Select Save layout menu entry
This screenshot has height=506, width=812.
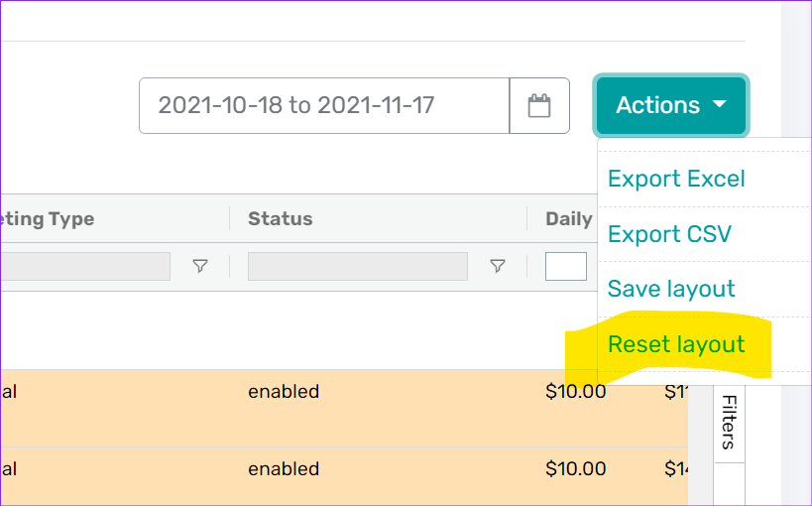click(x=671, y=289)
